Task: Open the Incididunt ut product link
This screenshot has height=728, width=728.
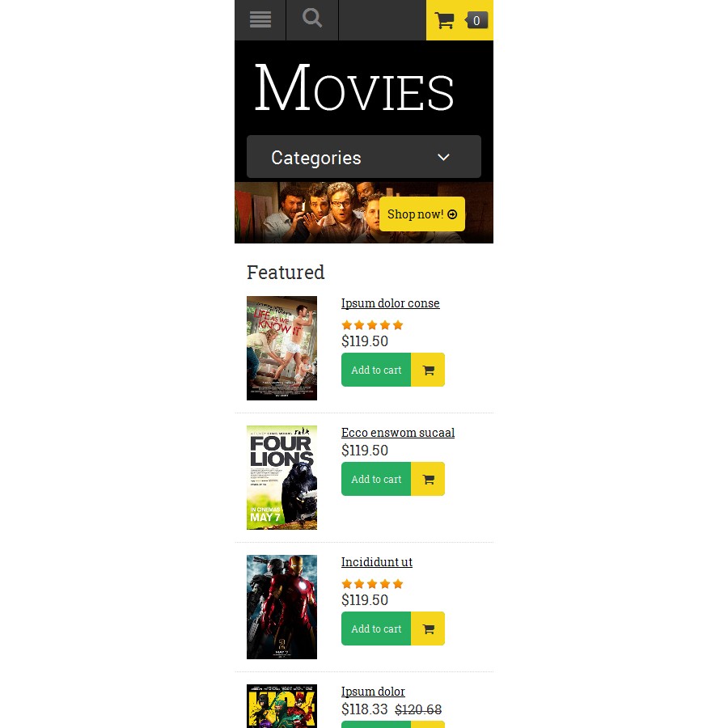Action: (x=376, y=562)
